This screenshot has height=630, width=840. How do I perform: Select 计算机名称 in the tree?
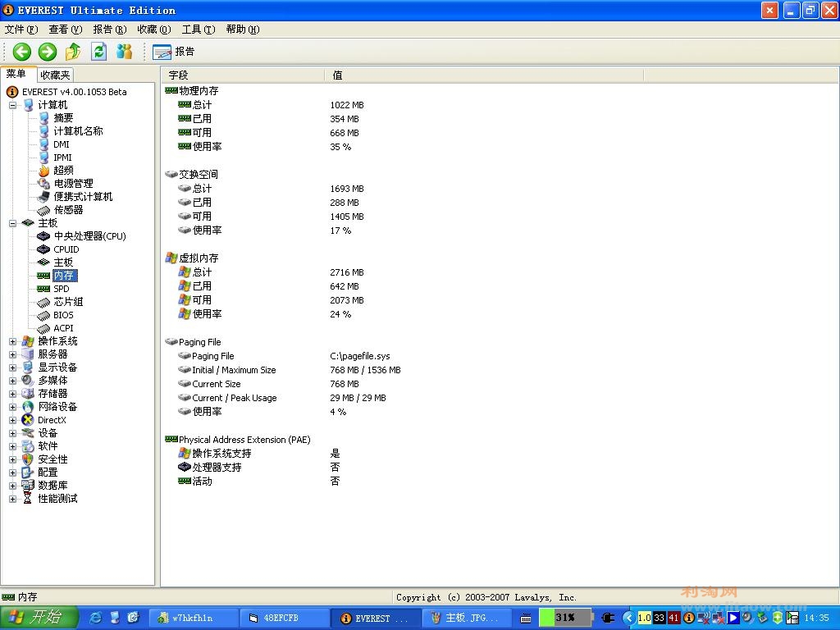point(78,131)
